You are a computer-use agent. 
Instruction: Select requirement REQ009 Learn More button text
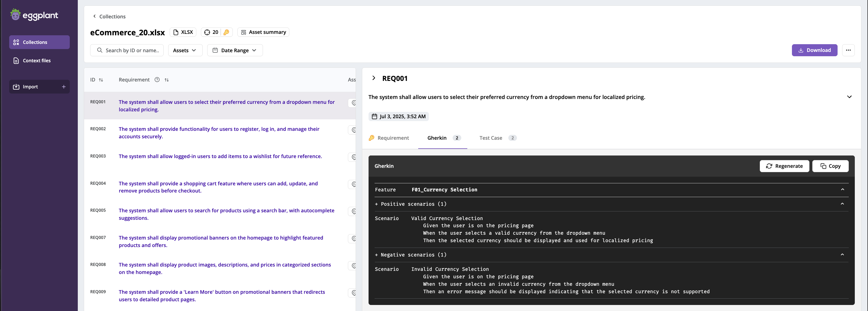tap(222, 296)
